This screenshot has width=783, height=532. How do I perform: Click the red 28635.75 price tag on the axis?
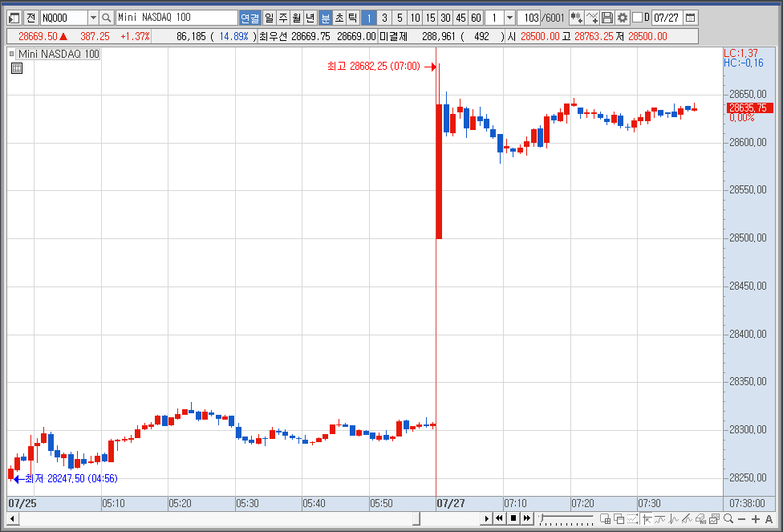click(749, 108)
